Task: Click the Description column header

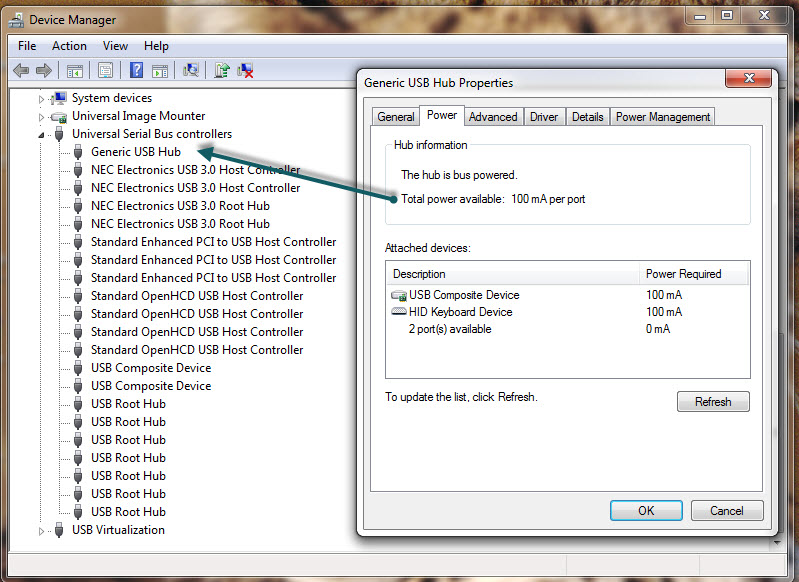Action: click(513, 274)
